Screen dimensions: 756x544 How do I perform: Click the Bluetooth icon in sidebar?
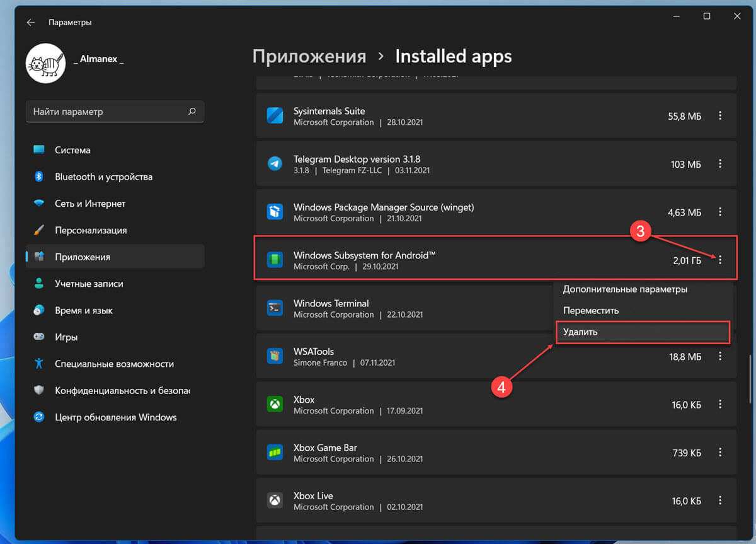point(39,177)
